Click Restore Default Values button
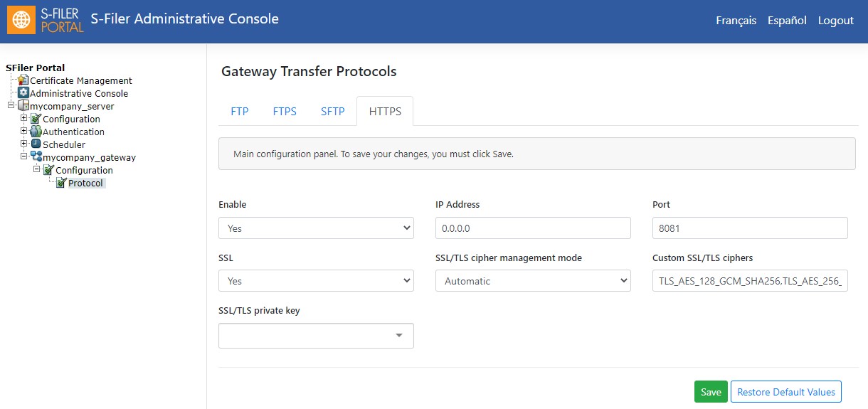The width and height of the screenshot is (868, 409). click(x=786, y=392)
